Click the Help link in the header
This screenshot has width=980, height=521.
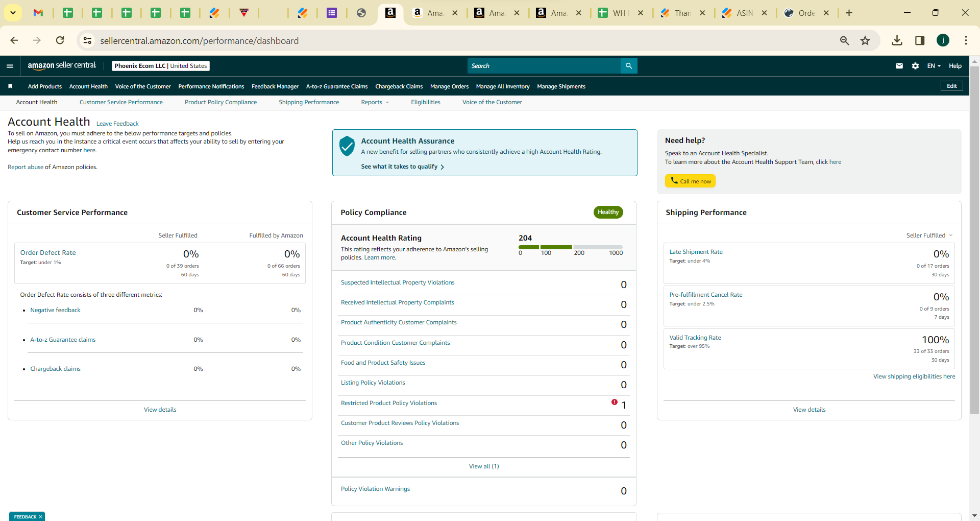pyautogui.click(x=955, y=66)
